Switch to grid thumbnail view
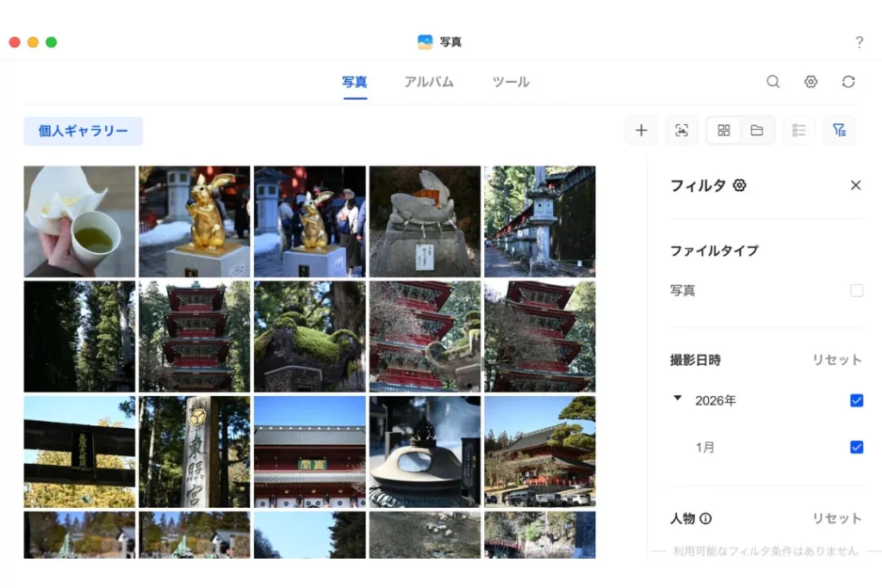This screenshot has width=882, height=588. pos(724,130)
